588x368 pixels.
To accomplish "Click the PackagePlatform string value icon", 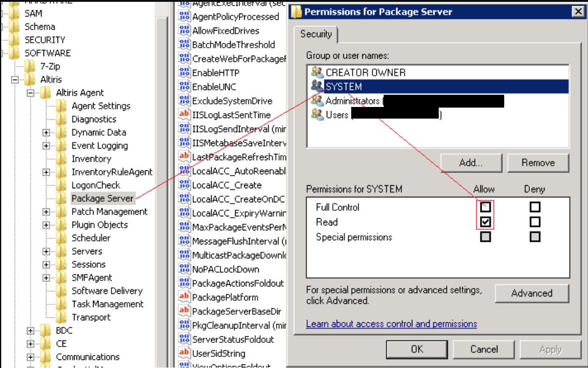I will tap(184, 297).
